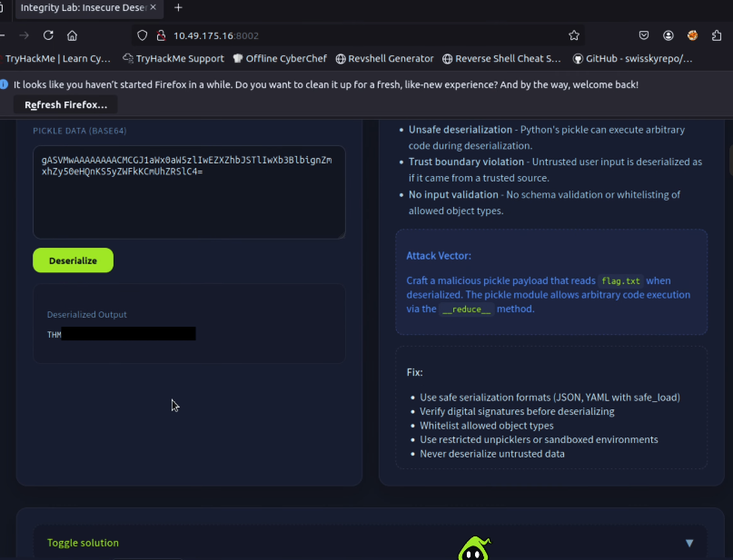This screenshot has width=733, height=560.
Task: Expand the Toggle solution section
Action: pos(83,542)
